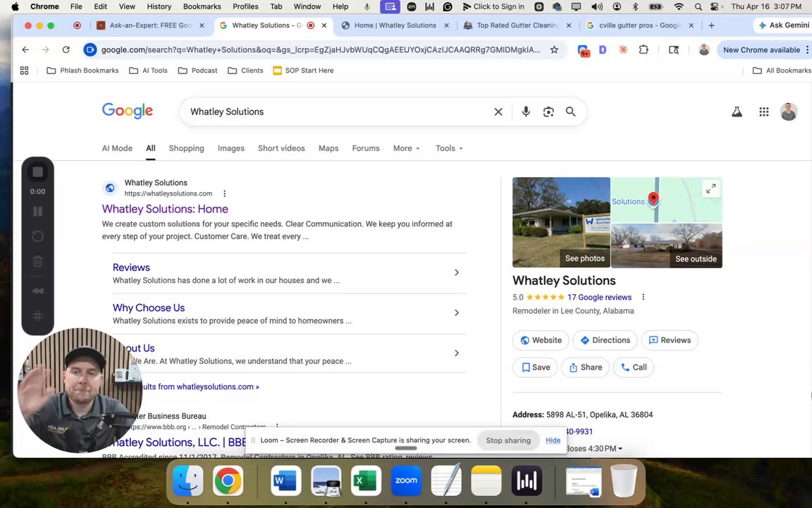812x508 pixels.
Task: Open Trash from the Dock
Action: [624, 481]
